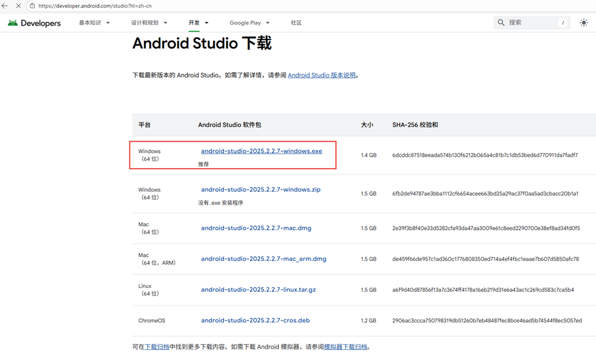This screenshot has height=364, width=596.
Task: Stop page loading with X button
Action: pos(18,6)
